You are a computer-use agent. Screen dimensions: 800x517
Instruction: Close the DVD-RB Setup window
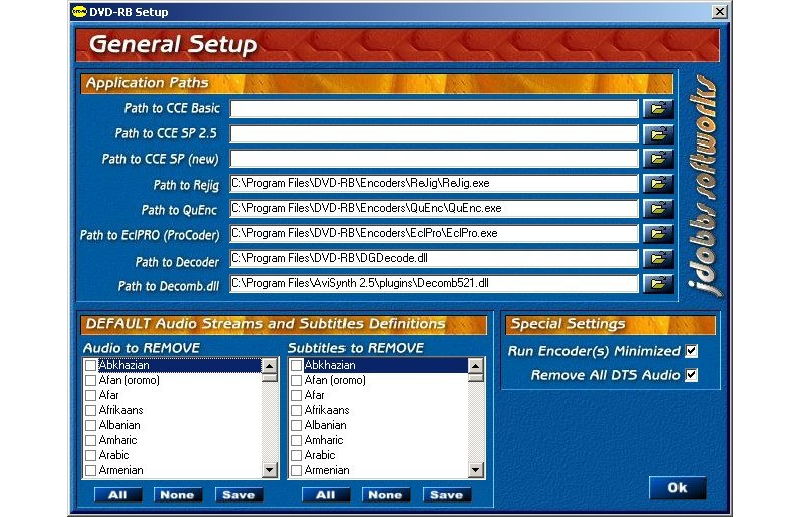click(x=719, y=11)
